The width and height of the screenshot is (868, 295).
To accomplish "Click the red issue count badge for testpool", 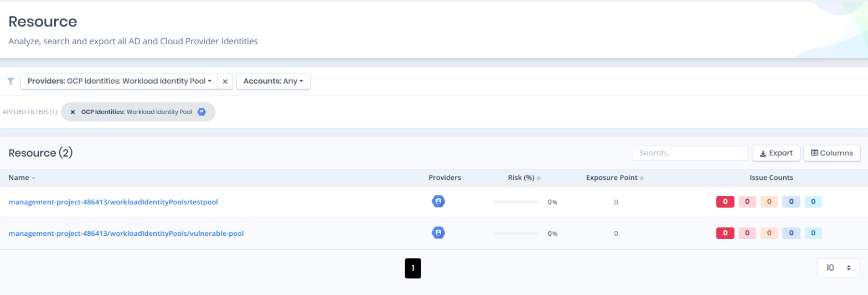I will [x=725, y=202].
